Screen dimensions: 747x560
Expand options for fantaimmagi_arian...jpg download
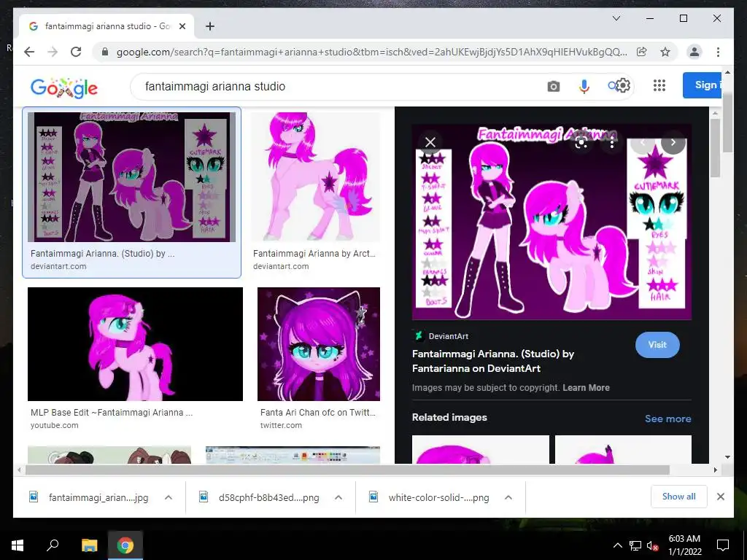[169, 497]
